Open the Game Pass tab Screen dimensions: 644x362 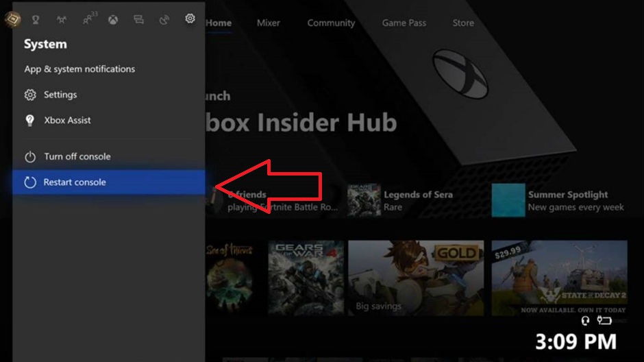pyautogui.click(x=404, y=23)
